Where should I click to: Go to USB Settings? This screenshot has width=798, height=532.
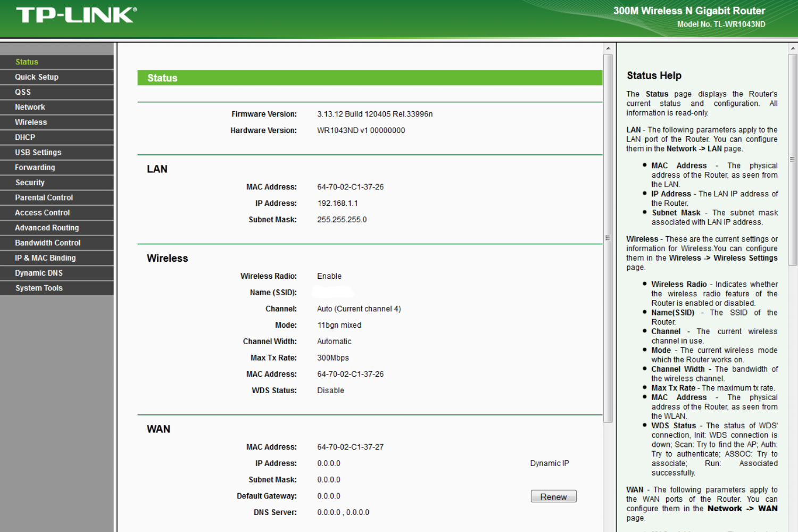pyautogui.click(x=38, y=153)
